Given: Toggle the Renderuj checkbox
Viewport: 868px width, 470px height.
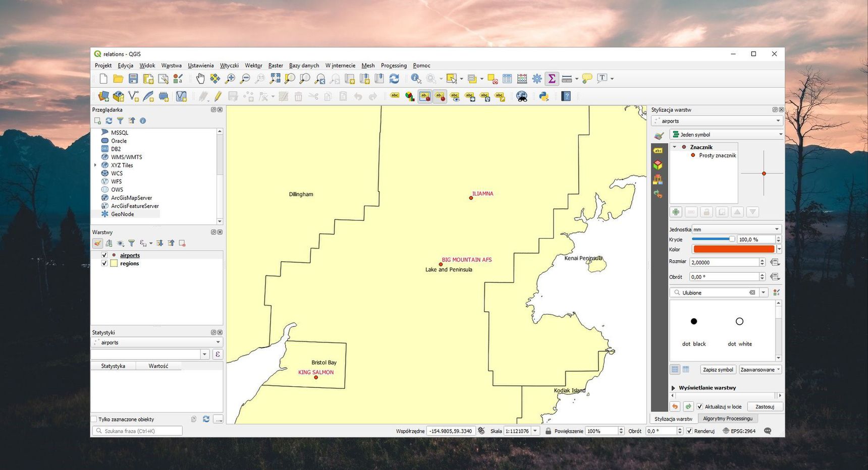Looking at the screenshot, I should (689, 431).
